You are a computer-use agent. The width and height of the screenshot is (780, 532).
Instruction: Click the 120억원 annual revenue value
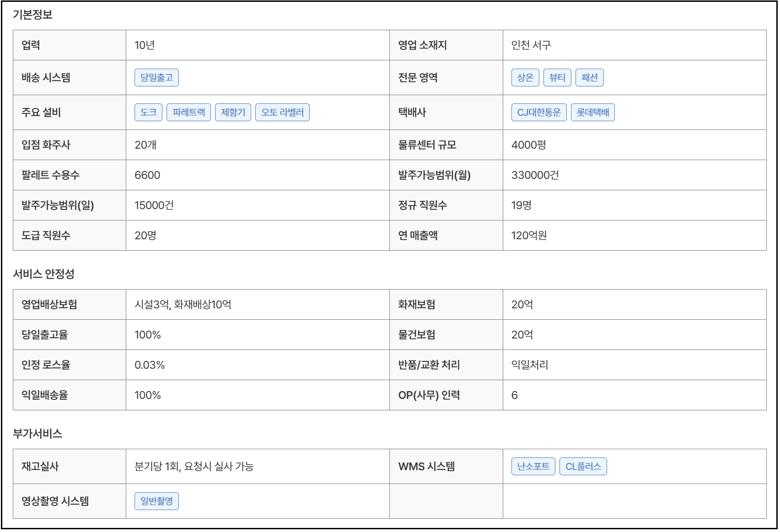click(529, 236)
